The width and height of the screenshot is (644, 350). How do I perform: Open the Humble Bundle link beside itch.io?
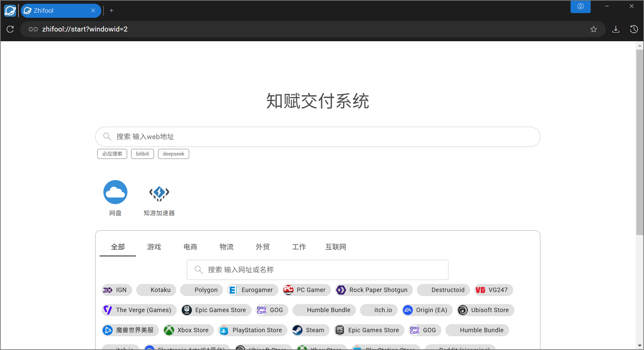point(324,310)
